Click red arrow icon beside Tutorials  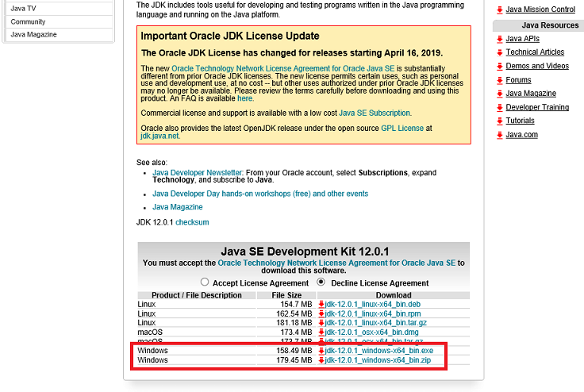(500, 121)
